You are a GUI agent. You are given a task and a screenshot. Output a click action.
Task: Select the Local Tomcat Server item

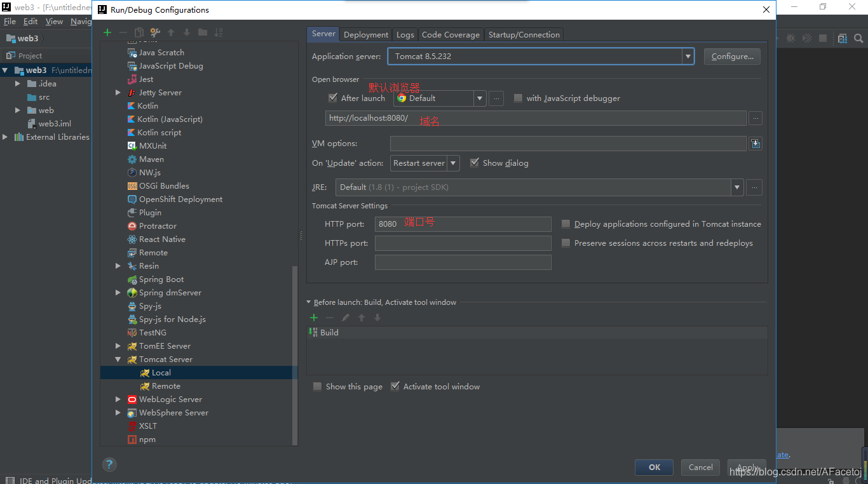199,373
